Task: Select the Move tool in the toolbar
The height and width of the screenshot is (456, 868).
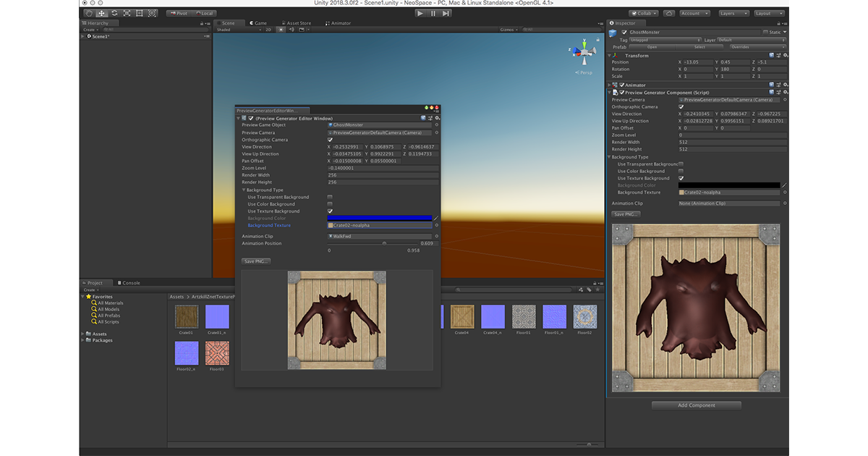Action: point(101,12)
